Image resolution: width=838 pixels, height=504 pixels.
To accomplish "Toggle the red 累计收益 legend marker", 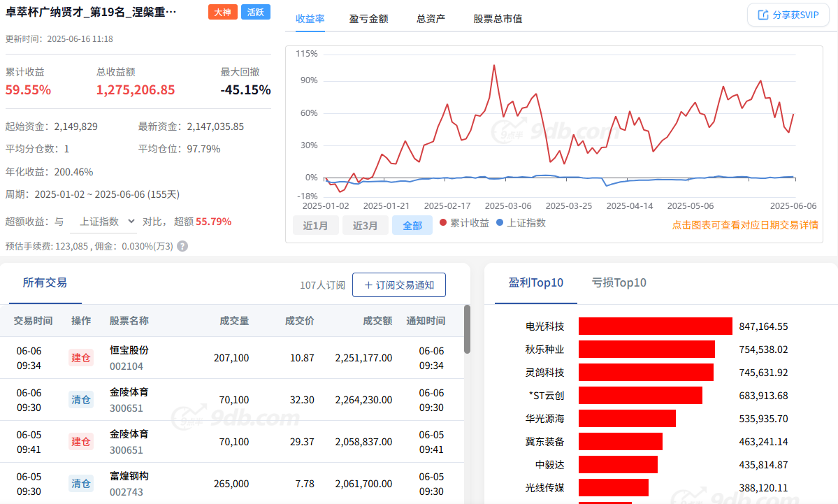I will coord(443,223).
